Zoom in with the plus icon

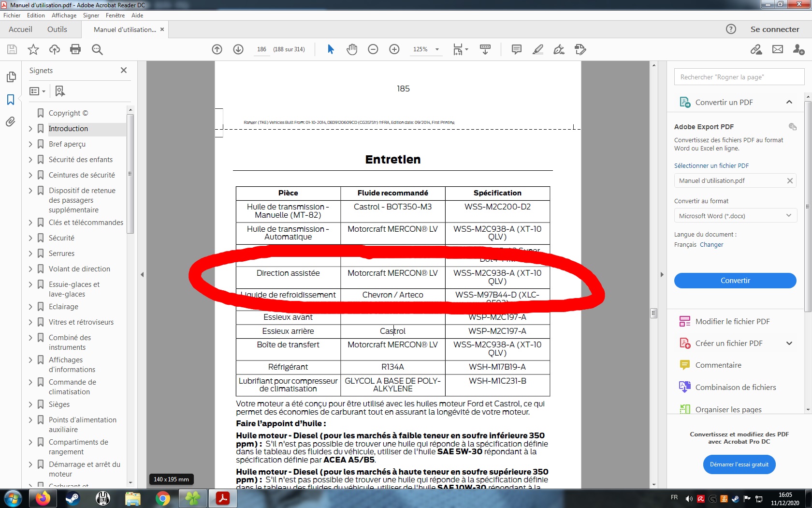pyautogui.click(x=394, y=49)
